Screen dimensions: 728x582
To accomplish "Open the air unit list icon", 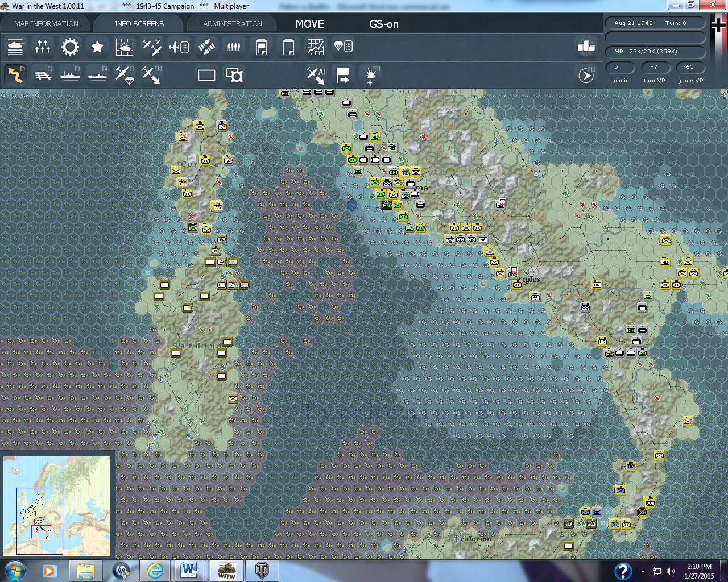I will coord(179,47).
